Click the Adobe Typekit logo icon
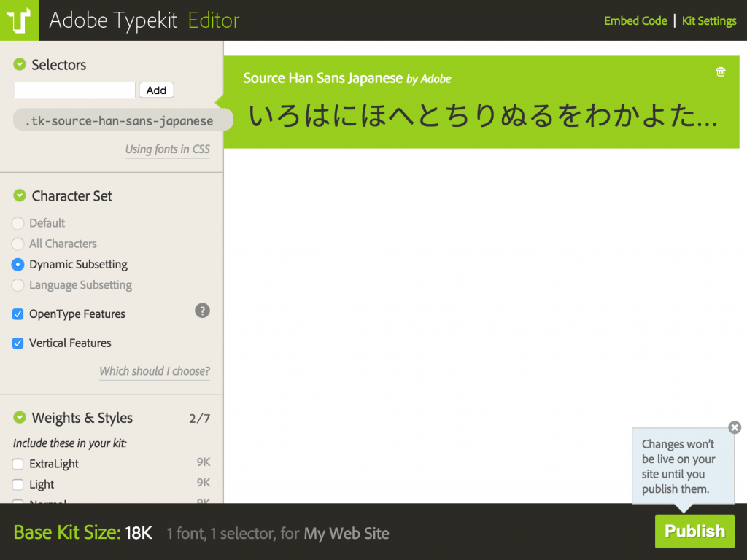The image size is (747, 560). tap(19, 20)
